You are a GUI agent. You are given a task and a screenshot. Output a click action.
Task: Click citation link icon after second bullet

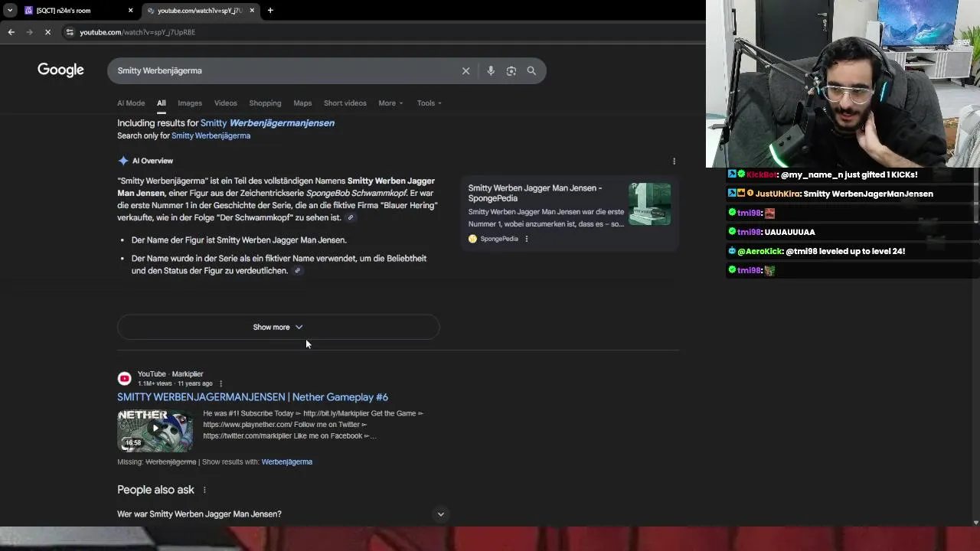click(298, 271)
